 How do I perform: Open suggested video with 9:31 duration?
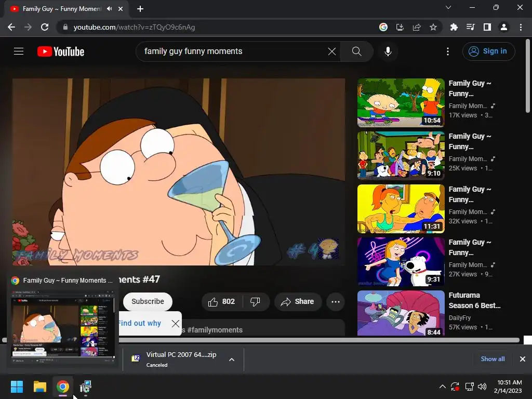pyautogui.click(x=401, y=262)
